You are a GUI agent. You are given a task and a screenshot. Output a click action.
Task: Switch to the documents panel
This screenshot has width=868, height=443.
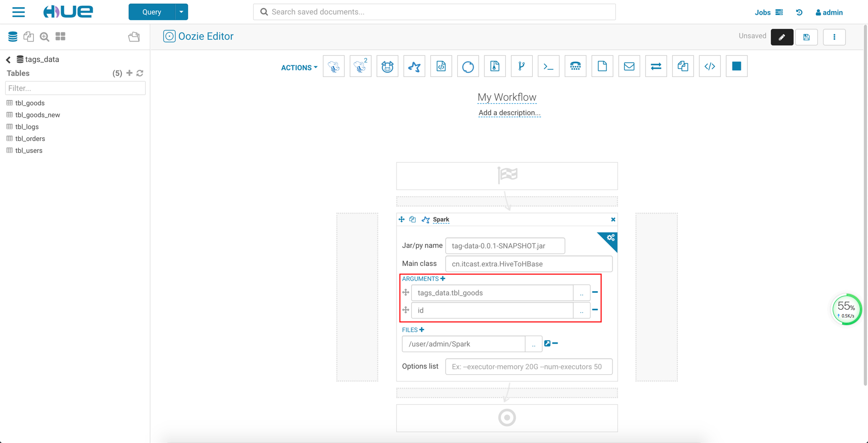[29, 36]
